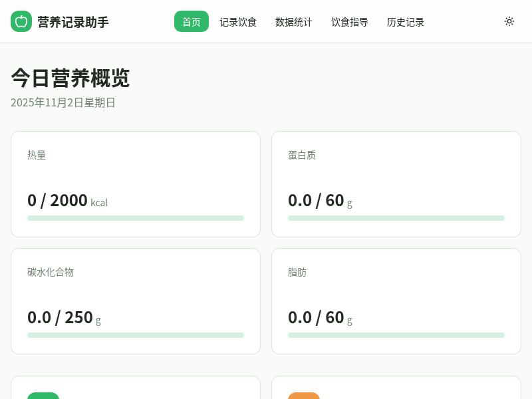Open the 蛋白质 protein summary card
Screen dimensions: 532x399
(396, 184)
